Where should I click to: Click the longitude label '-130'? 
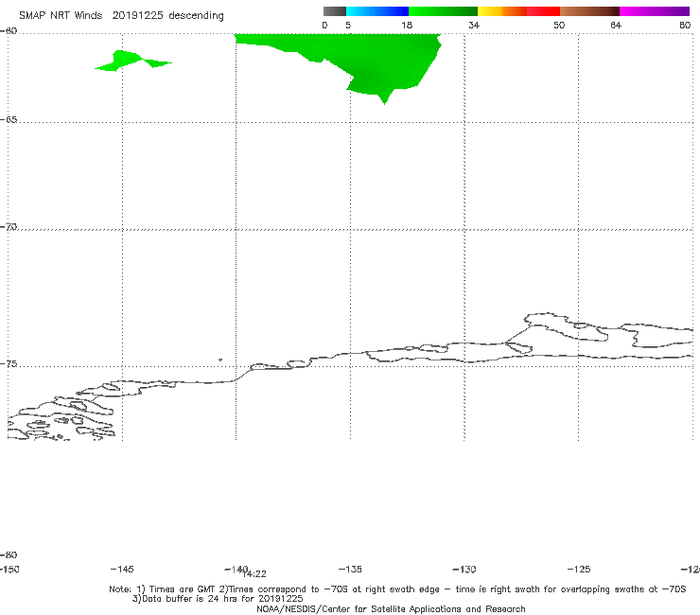[464, 569]
